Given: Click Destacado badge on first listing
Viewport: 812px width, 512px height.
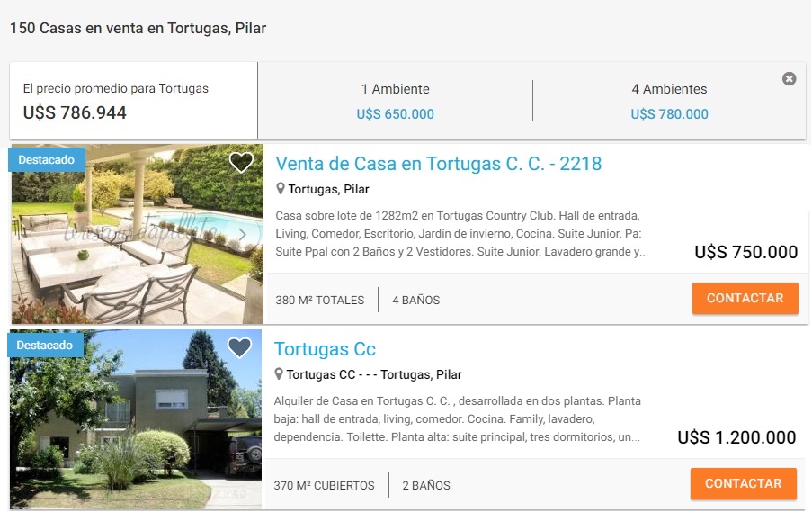Looking at the screenshot, I should (47, 159).
